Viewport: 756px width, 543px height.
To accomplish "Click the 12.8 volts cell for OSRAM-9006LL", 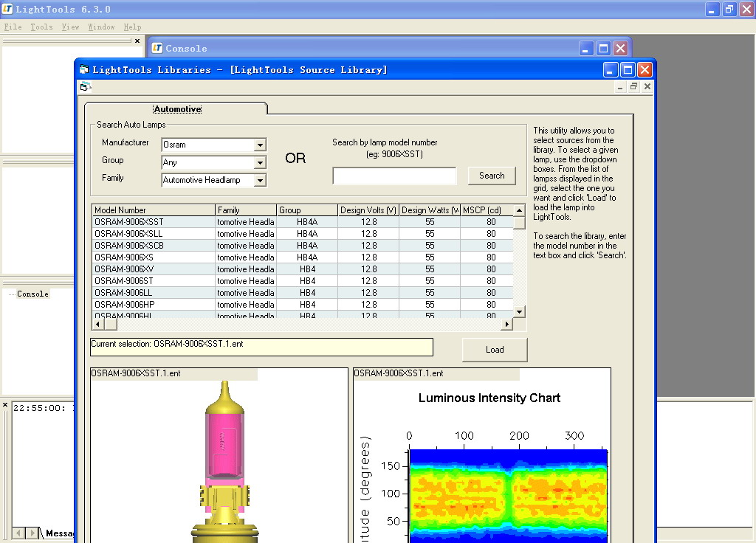I will [368, 293].
